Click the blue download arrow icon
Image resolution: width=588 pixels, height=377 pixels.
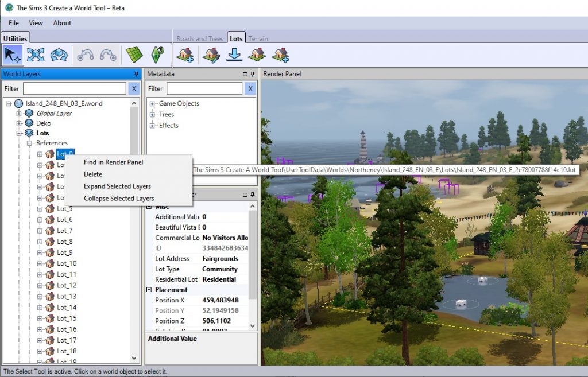(x=234, y=55)
